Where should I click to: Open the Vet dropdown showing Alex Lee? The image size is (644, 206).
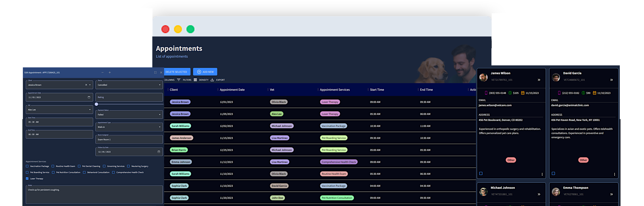tap(59, 109)
